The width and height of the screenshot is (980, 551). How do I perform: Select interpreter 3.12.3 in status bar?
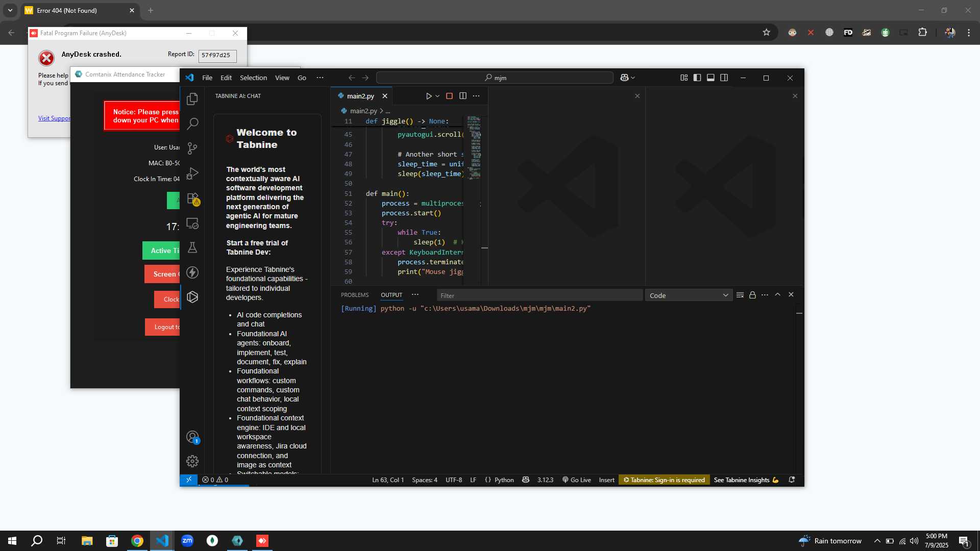(x=545, y=480)
